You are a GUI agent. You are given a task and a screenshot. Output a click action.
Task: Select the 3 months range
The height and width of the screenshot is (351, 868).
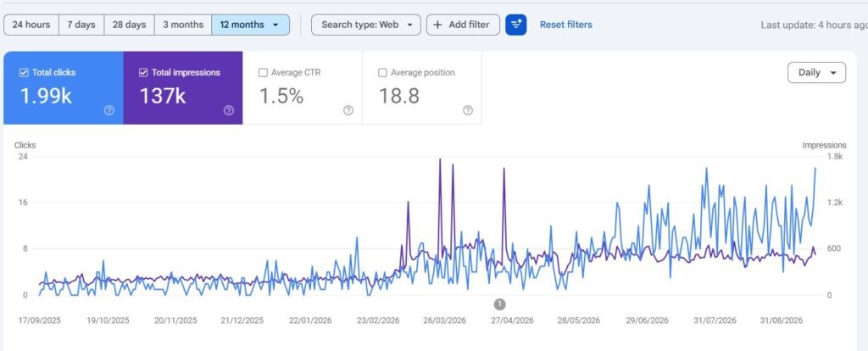pyautogui.click(x=183, y=25)
